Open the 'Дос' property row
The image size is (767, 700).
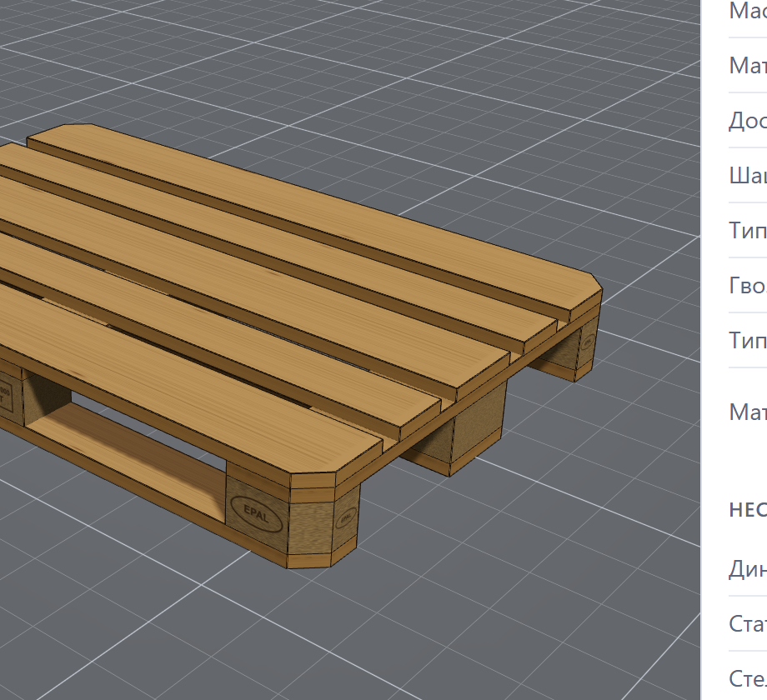pos(748,120)
